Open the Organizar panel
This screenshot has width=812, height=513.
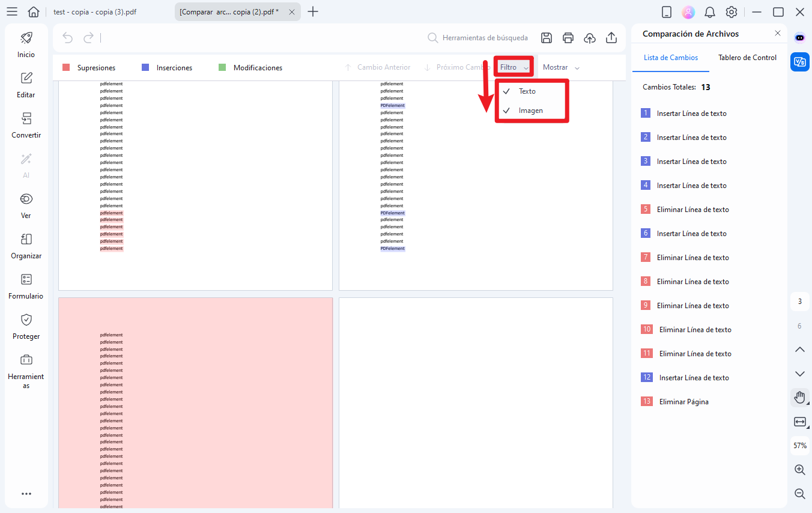tap(26, 245)
